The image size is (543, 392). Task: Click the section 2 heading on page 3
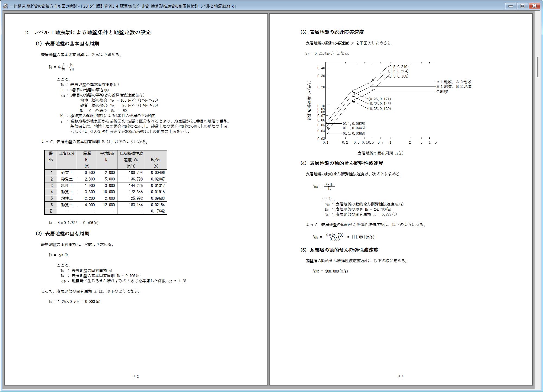click(88, 32)
